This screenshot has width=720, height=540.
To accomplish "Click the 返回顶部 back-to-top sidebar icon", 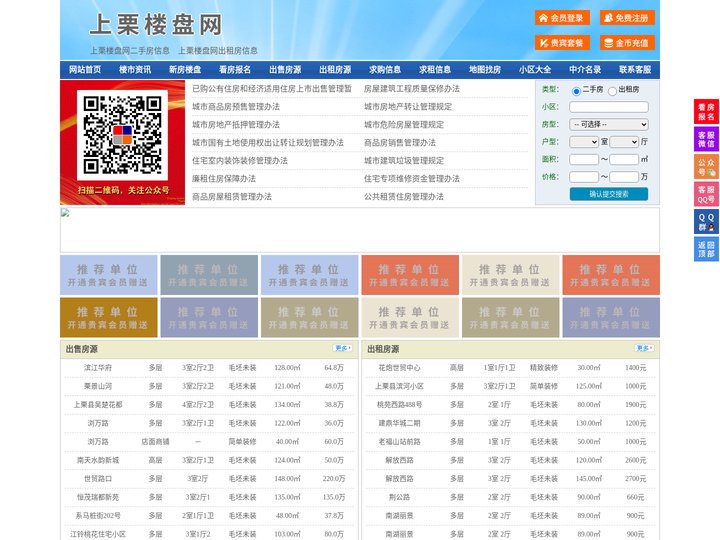I will tap(706, 249).
